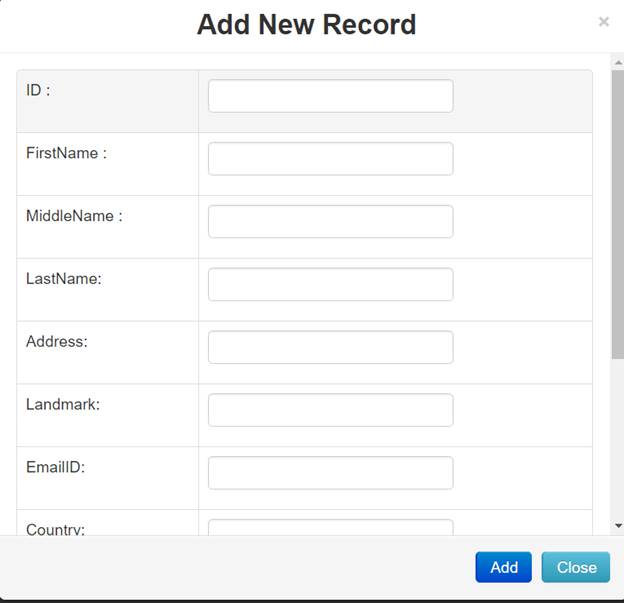Focus the Address input field

(330, 347)
